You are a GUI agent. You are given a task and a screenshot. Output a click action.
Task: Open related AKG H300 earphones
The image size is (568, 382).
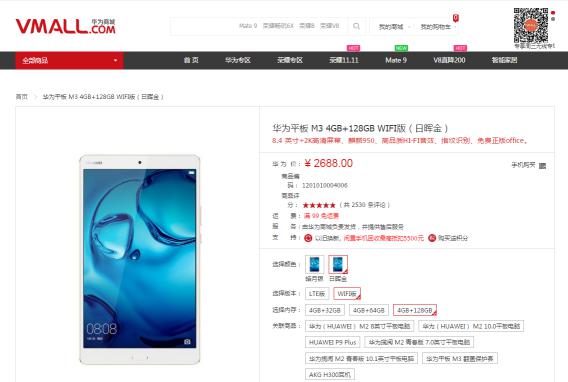click(x=330, y=374)
